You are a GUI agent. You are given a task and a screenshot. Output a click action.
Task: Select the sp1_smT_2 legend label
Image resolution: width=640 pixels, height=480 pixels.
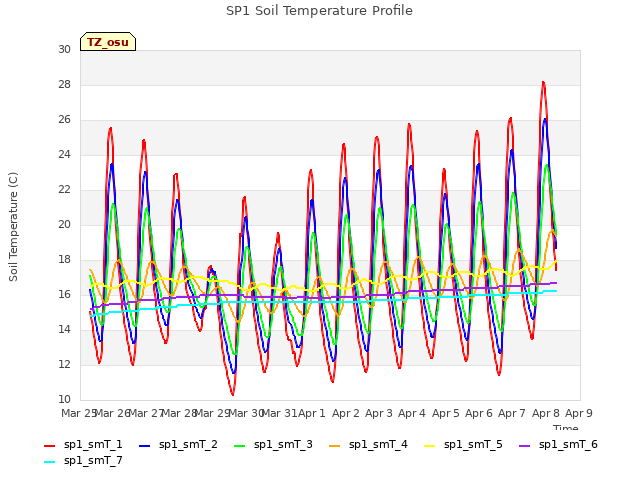[x=188, y=444]
